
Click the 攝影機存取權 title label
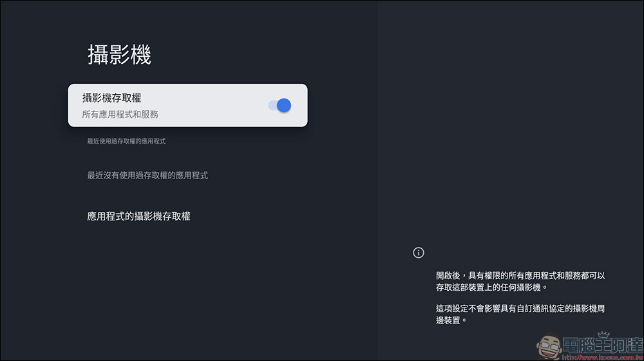point(112,98)
